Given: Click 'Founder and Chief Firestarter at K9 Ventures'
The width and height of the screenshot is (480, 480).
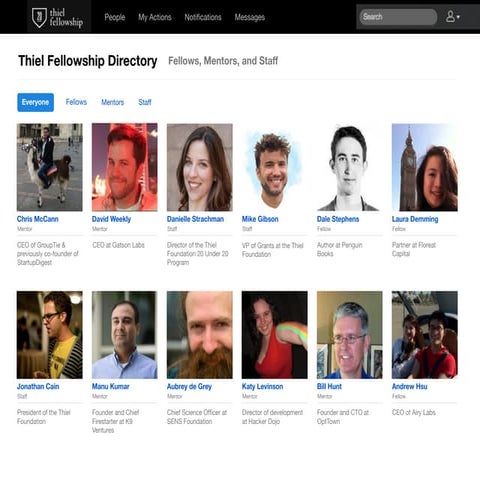Looking at the screenshot, I should 115,421.
